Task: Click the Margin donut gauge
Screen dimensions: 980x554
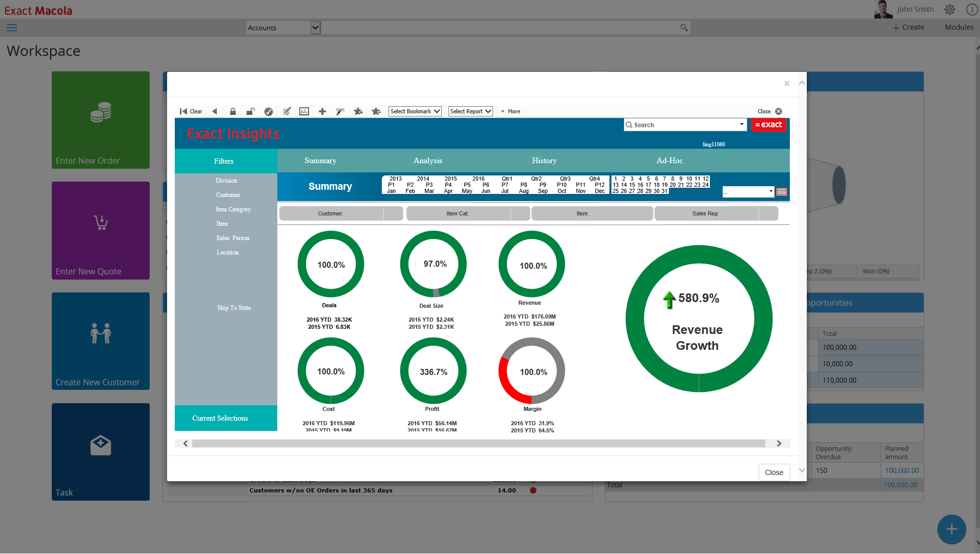Action: [x=532, y=370]
